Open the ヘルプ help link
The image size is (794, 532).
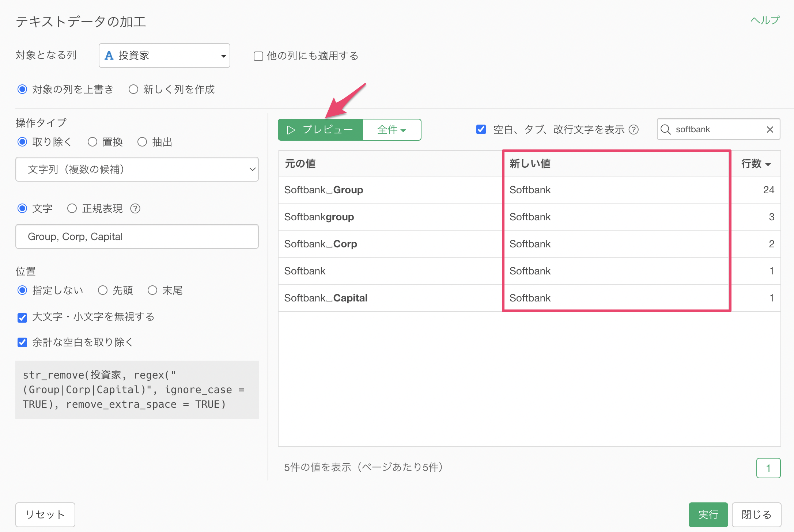pos(765,20)
